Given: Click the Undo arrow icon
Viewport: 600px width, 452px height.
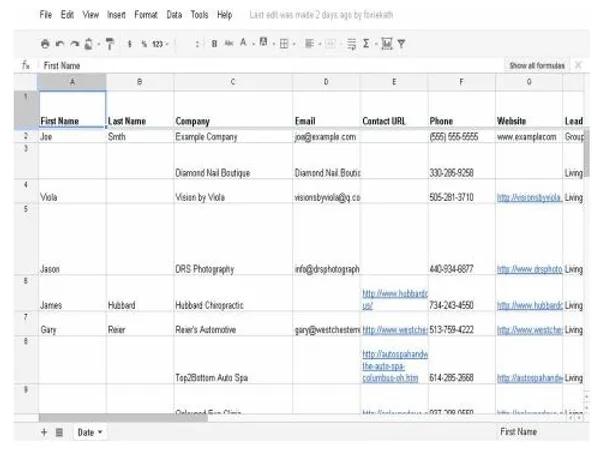Looking at the screenshot, I should pyautogui.click(x=60, y=44).
